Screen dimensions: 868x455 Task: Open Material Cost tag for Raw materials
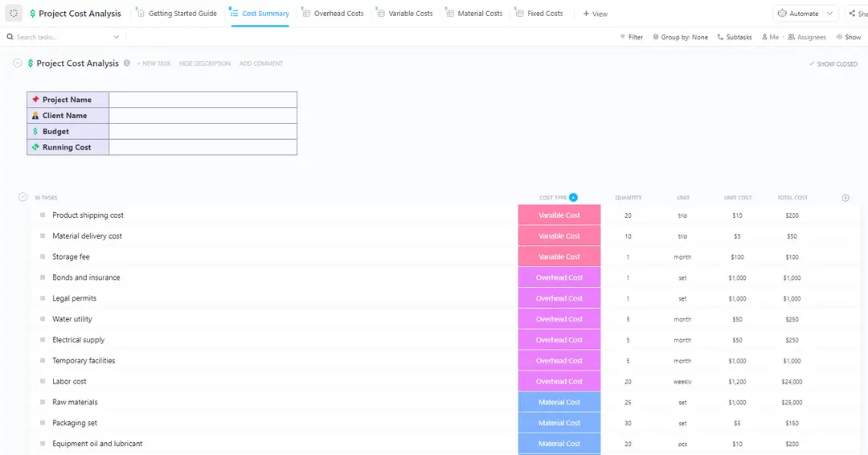559,402
